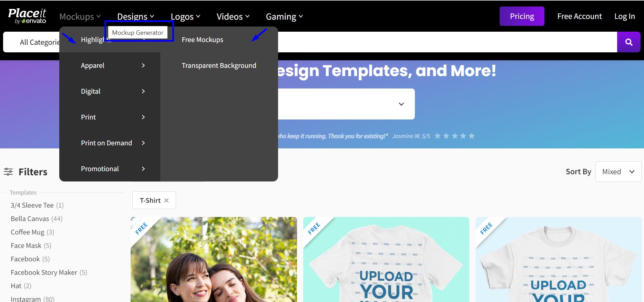This screenshot has height=302, width=644.
Task: Expand the Apparel submenu arrow
Action: pos(143,65)
